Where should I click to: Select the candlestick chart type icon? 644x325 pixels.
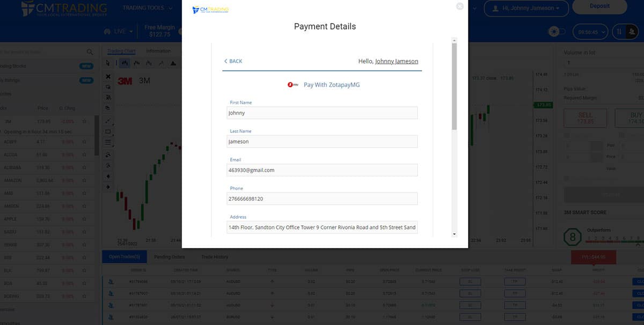point(125,63)
